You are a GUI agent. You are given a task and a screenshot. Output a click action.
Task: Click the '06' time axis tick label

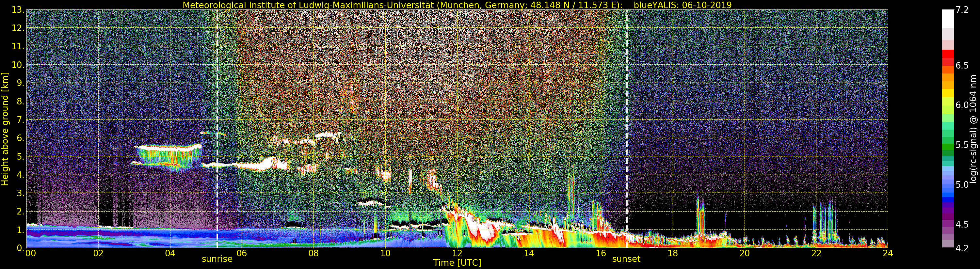point(242,253)
